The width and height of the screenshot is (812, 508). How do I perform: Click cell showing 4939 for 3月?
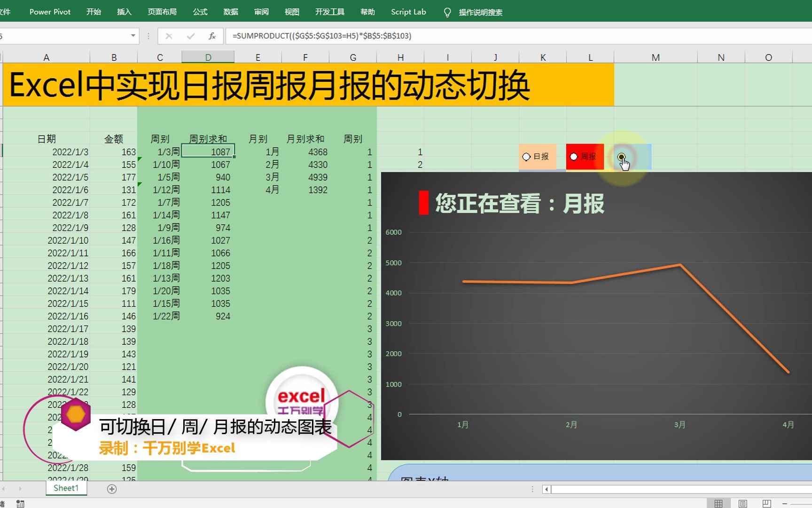coord(305,177)
